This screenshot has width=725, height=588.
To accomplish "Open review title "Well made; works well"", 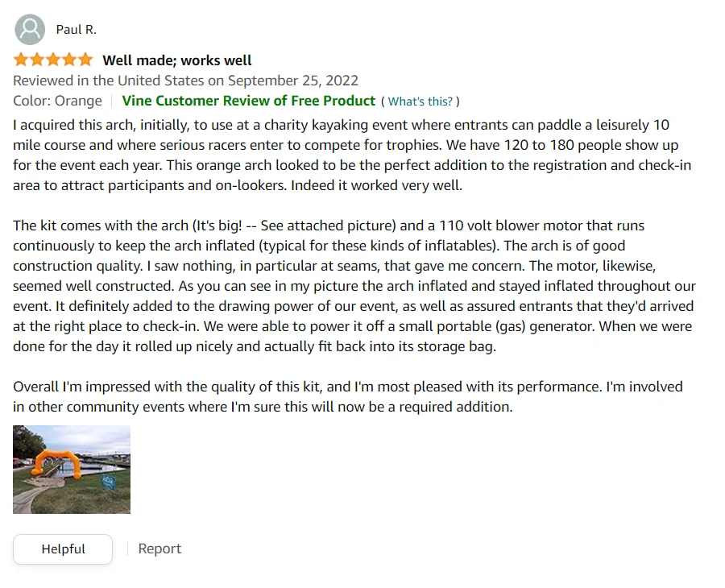I will tap(177, 60).
